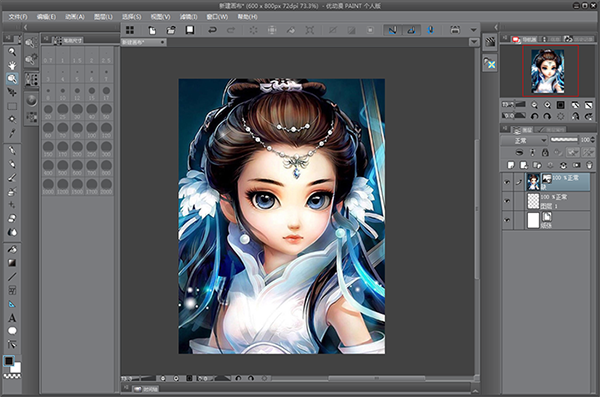600x397 pixels.
Task: Select the Move layer tool
Action: (12, 92)
